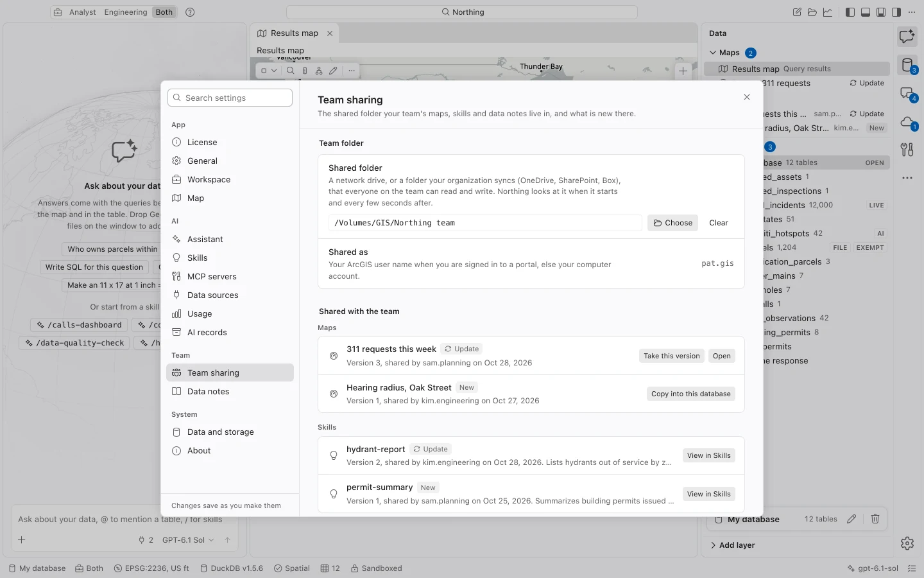Take this version of 311 requests map
The image size is (924, 578).
coord(672,356)
